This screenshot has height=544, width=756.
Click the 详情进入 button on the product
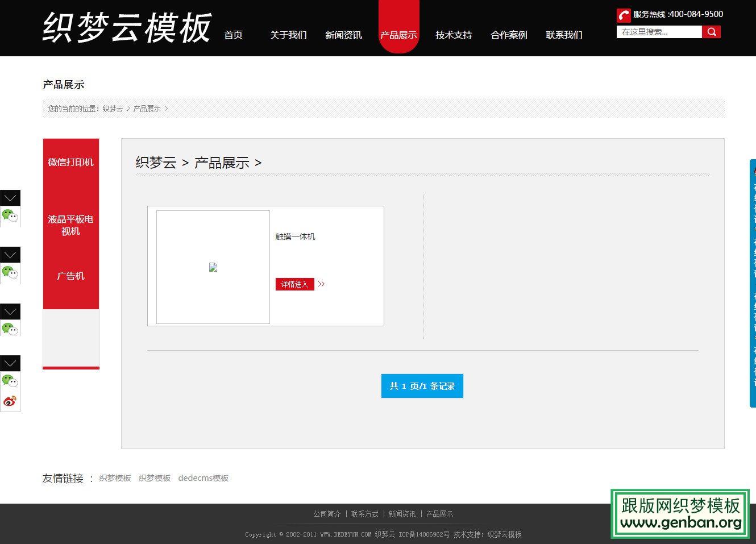click(294, 284)
